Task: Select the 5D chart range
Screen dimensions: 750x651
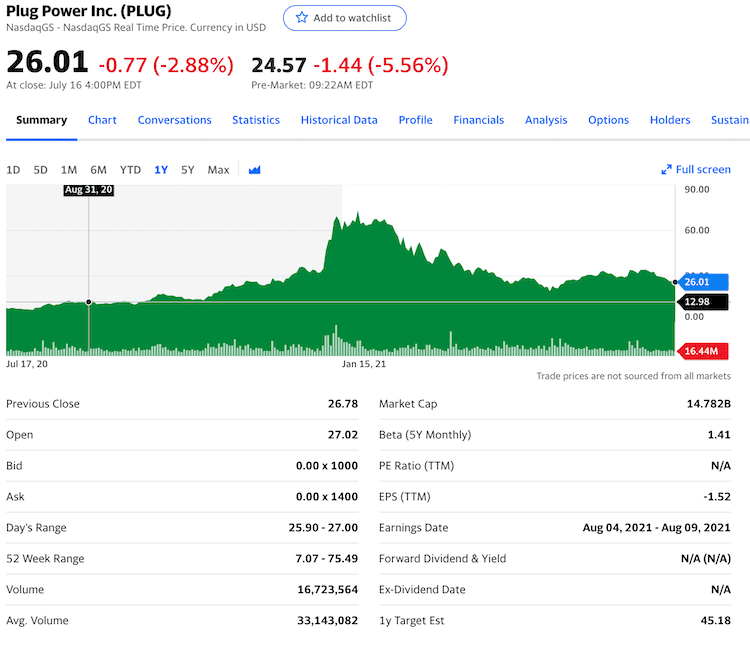Action: pyautogui.click(x=40, y=170)
